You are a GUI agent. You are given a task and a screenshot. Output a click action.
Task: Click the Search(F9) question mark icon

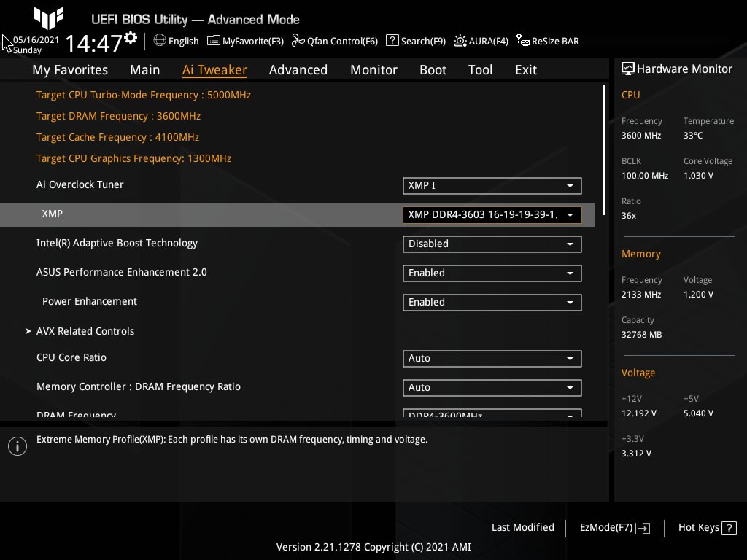coord(392,41)
